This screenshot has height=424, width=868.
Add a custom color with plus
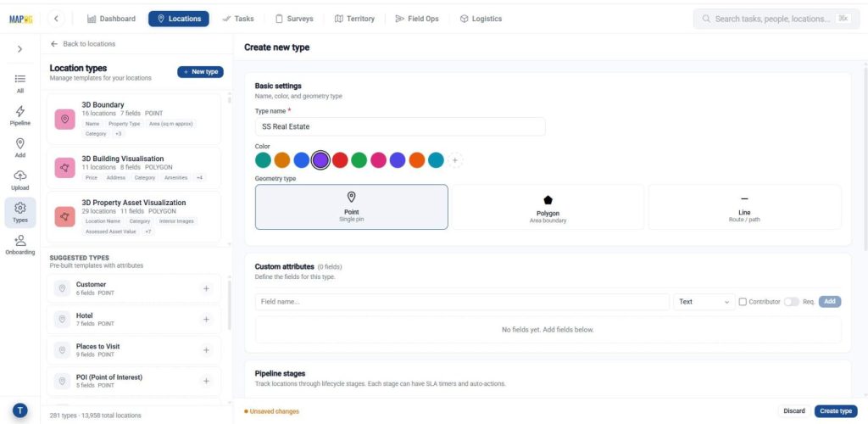[455, 160]
